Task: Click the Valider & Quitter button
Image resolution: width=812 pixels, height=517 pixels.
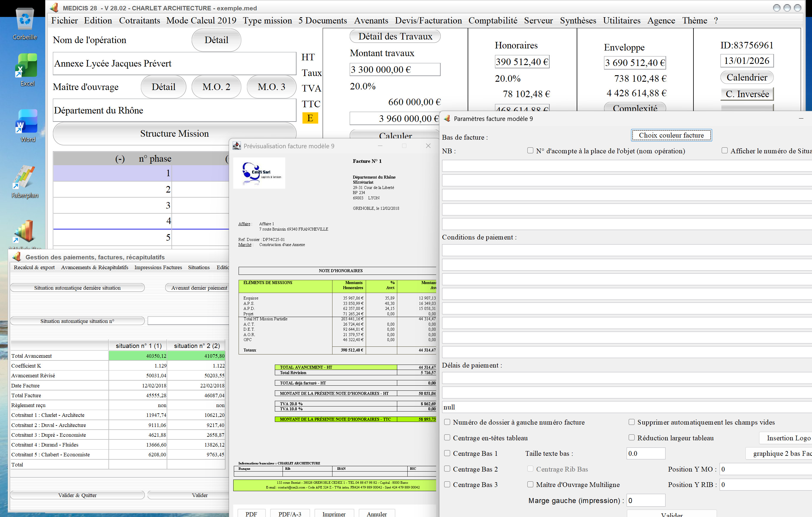Action: tap(77, 495)
